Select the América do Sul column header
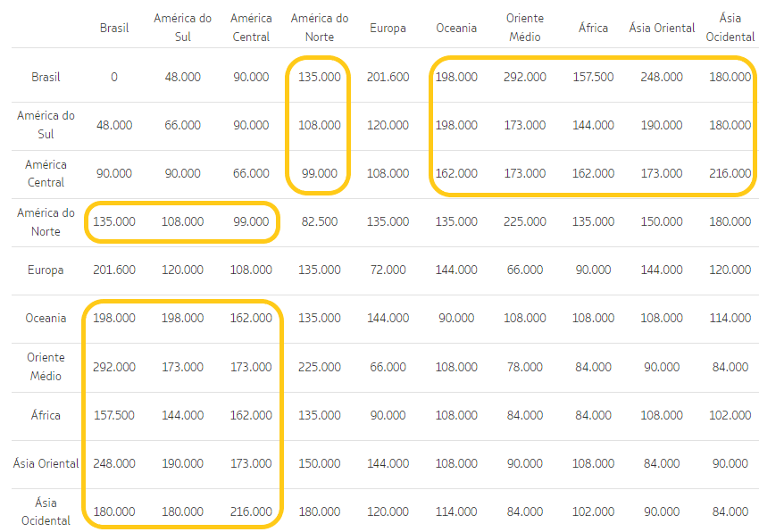Viewport: 759px width, 532px height. [x=183, y=28]
